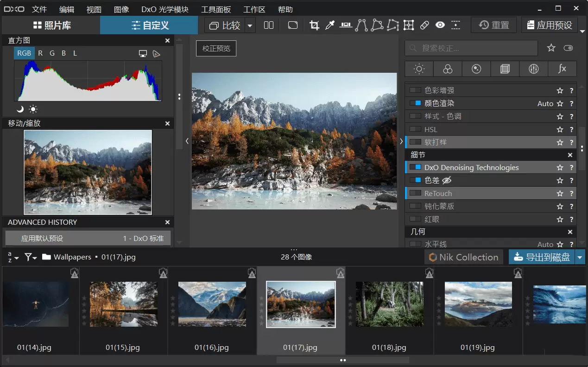Disable DxO Denoising Technologies switch
588x367 pixels.
[416, 167]
